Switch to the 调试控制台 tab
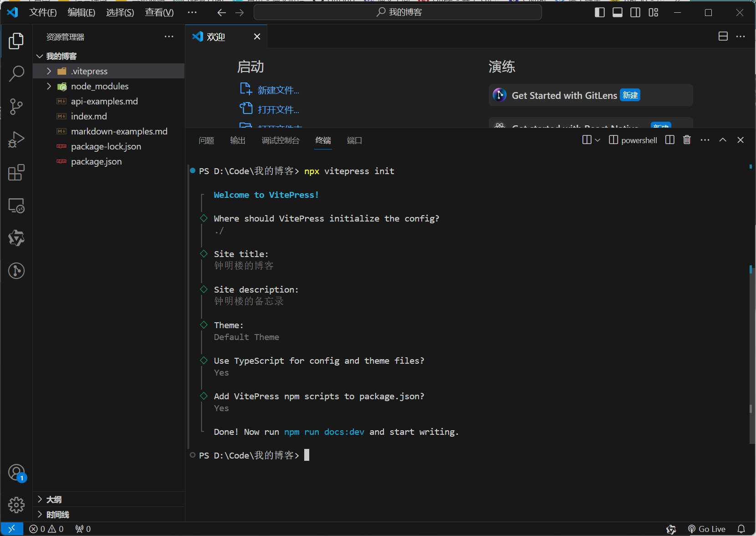The image size is (756, 536). (281, 140)
